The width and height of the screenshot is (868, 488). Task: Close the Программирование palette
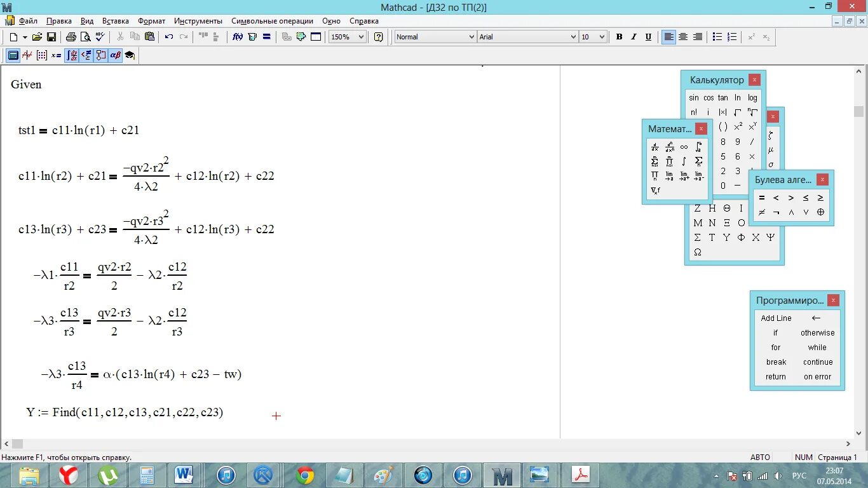point(833,301)
